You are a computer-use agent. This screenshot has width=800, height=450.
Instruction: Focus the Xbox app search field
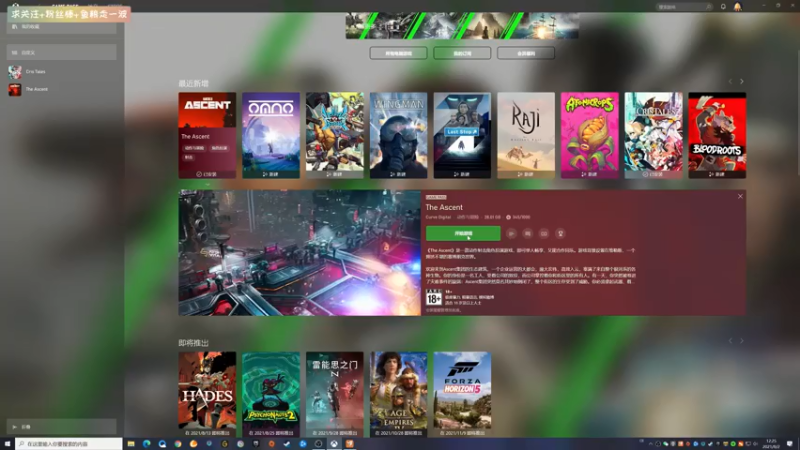tap(684, 7)
